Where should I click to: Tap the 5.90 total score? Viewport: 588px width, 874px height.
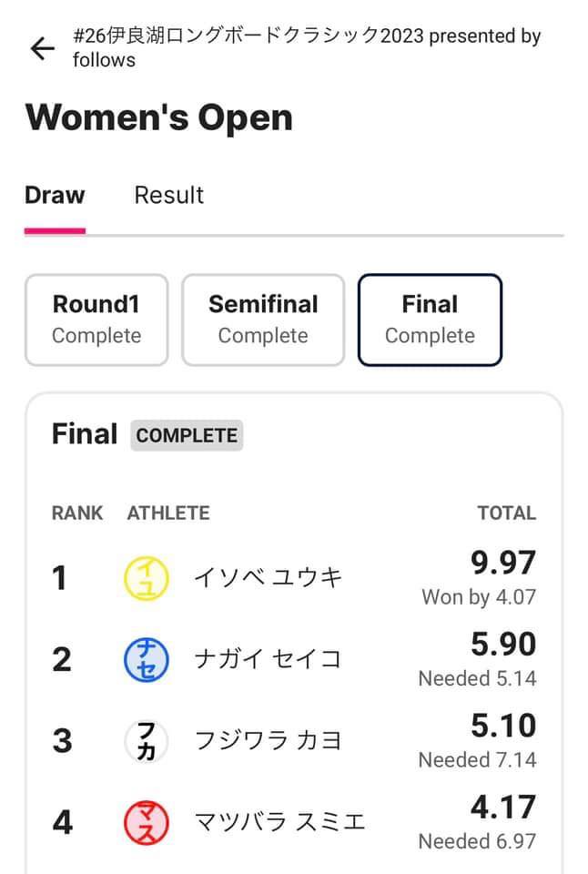tap(503, 644)
